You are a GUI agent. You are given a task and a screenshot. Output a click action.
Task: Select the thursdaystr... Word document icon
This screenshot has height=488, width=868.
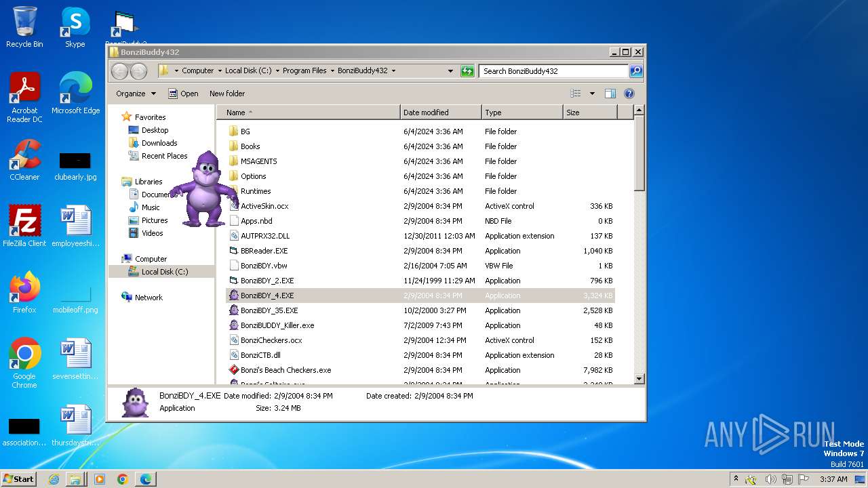tap(75, 426)
